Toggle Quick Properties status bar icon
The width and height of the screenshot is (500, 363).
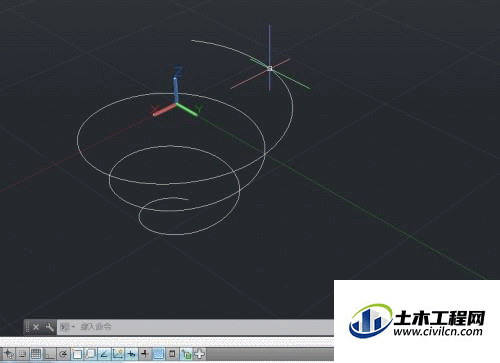coord(172,354)
